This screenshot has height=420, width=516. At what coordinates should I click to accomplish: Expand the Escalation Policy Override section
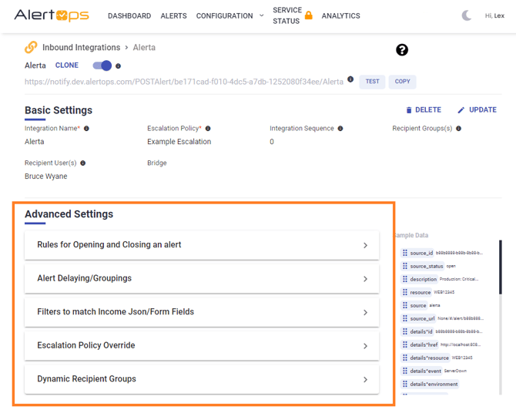point(202,345)
